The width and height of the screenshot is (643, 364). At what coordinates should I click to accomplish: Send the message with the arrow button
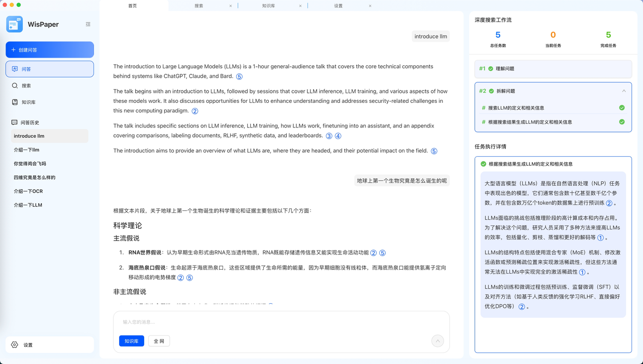pyautogui.click(x=437, y=341)
